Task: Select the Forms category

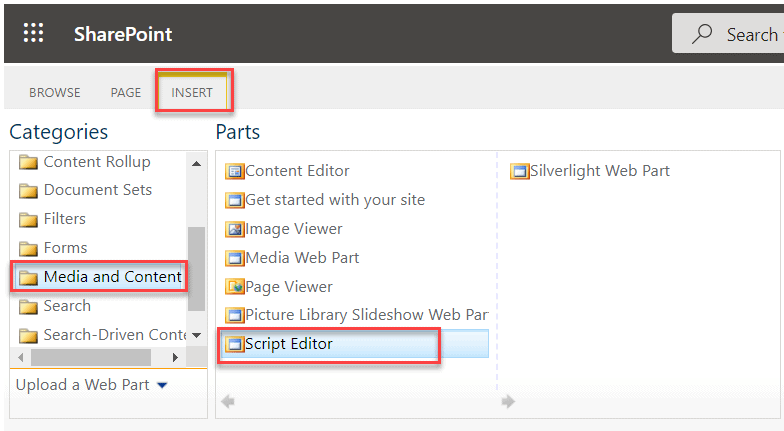Action: [x=66, y=248]
